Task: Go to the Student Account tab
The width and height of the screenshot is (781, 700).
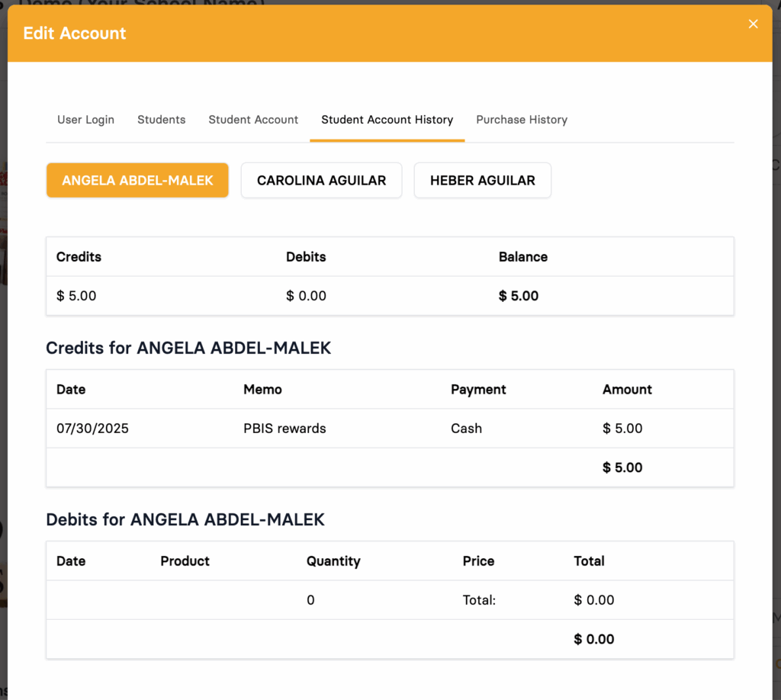Action: tap(253, 120)
